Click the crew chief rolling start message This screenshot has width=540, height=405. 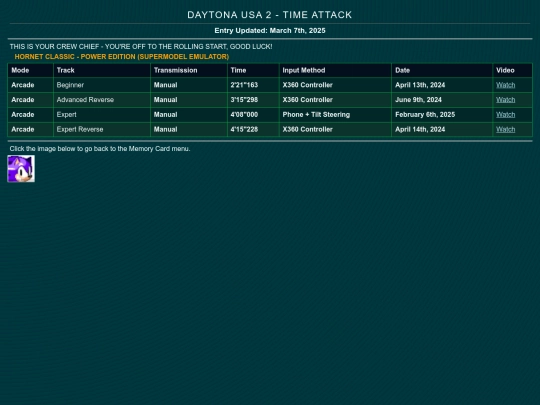141,46
